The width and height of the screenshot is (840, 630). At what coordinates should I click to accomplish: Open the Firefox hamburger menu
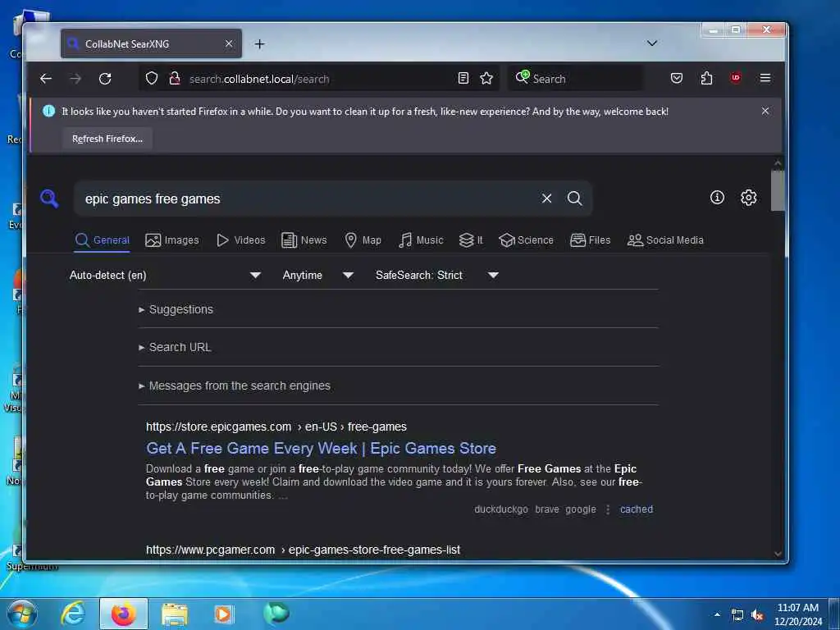coord(765,78)
